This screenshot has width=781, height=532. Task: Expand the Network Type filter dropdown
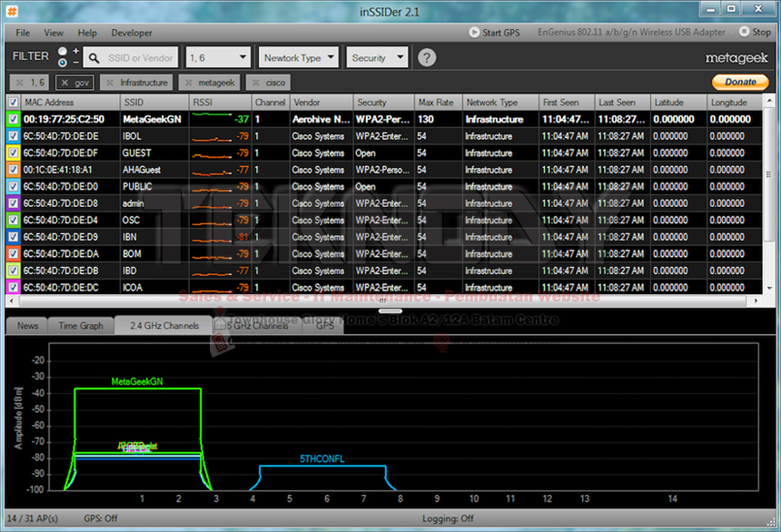tap(299, 58)
